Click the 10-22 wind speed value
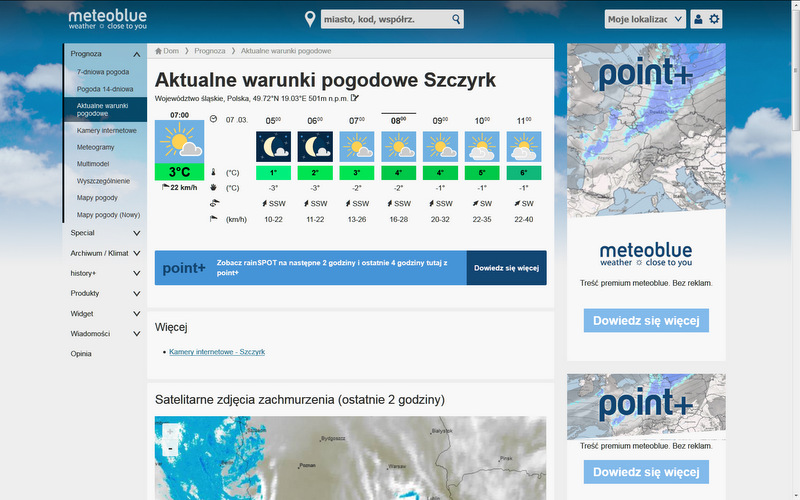800x500 pixels. pos(273,219)
